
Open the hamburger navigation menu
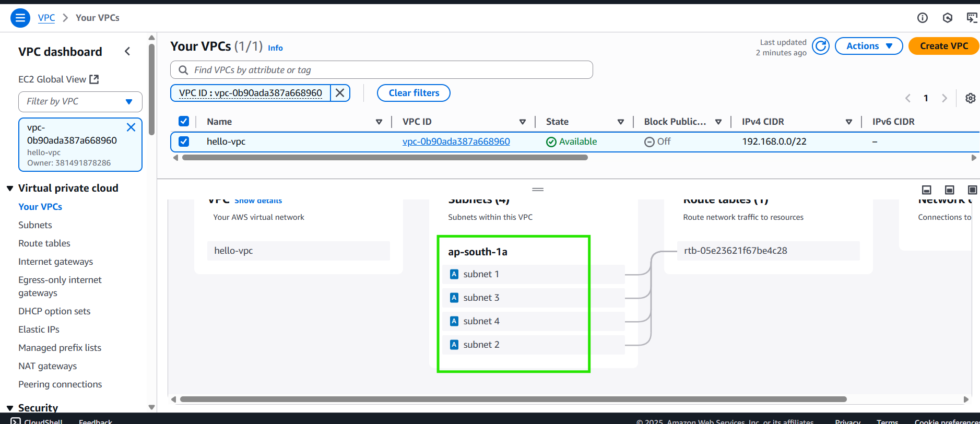(20, 18)
